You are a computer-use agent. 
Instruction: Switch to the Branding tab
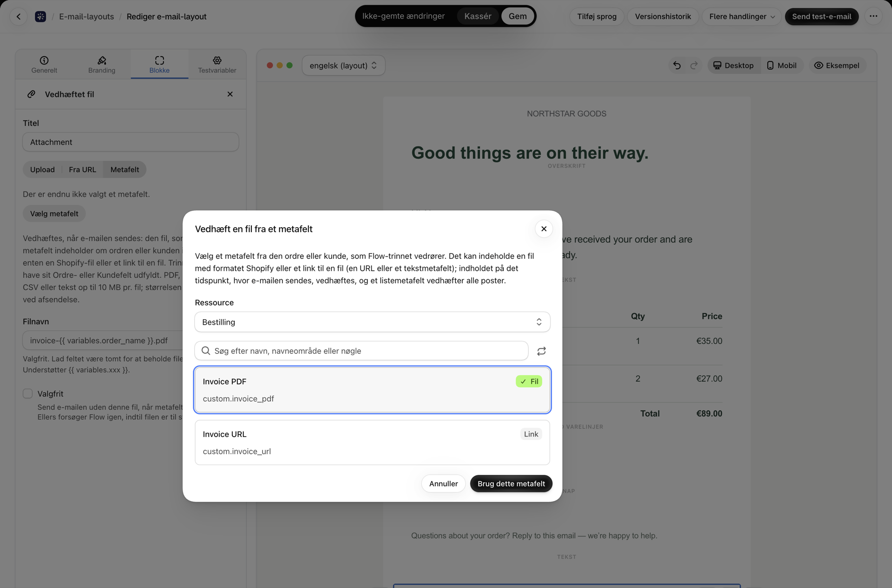click(x=102, y=64)
